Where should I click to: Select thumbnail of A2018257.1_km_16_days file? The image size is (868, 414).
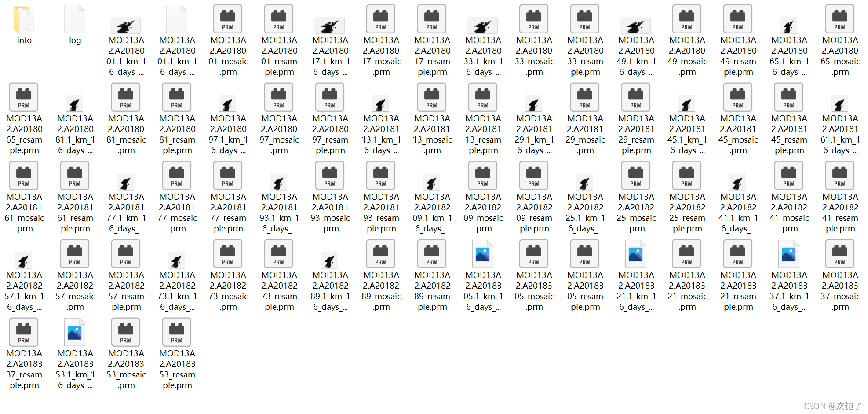[x=24, y=260]
